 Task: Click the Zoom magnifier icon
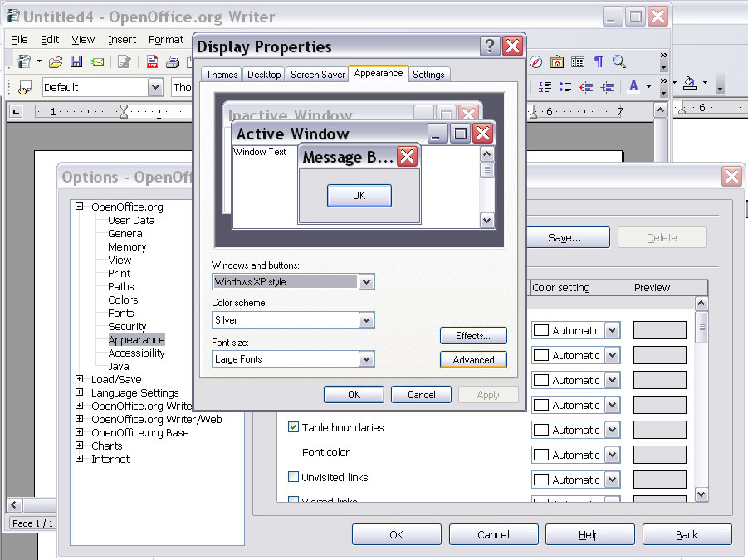619,62
